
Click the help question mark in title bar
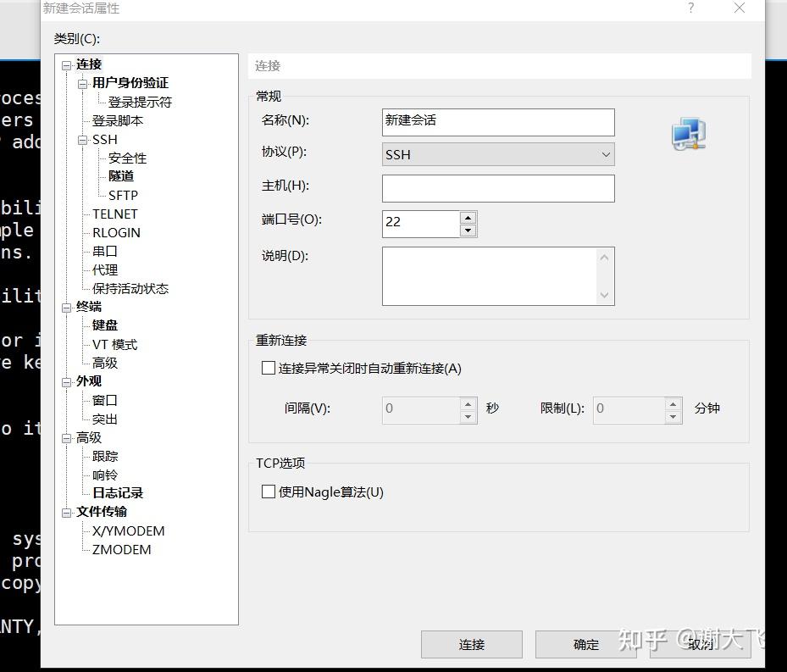(690, 8)
